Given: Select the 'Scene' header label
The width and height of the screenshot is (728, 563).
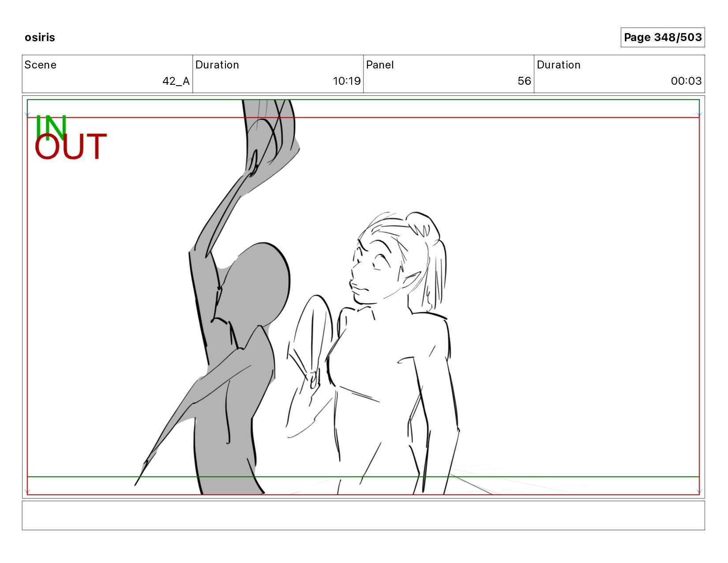Looking at the screenshot, I should (41, 65).
